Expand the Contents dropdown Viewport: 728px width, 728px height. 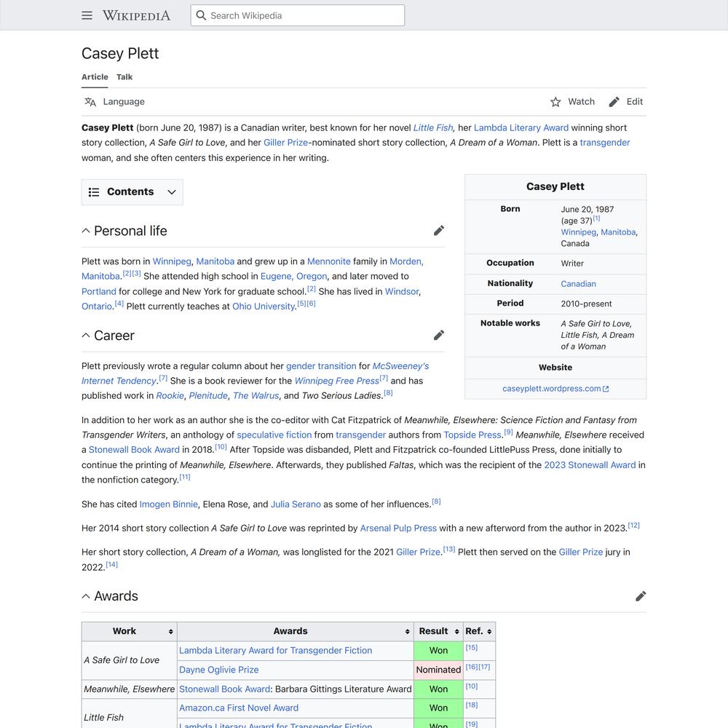pos(172,192)
